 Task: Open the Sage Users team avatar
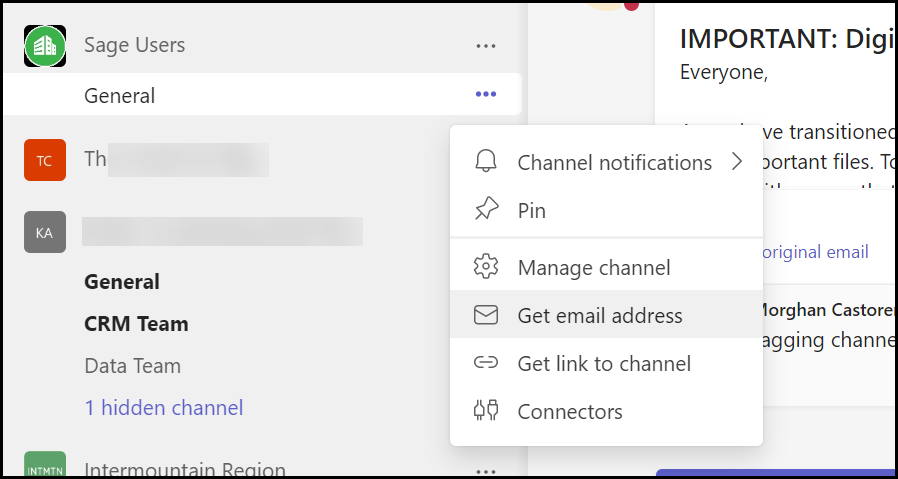point(45,45)
